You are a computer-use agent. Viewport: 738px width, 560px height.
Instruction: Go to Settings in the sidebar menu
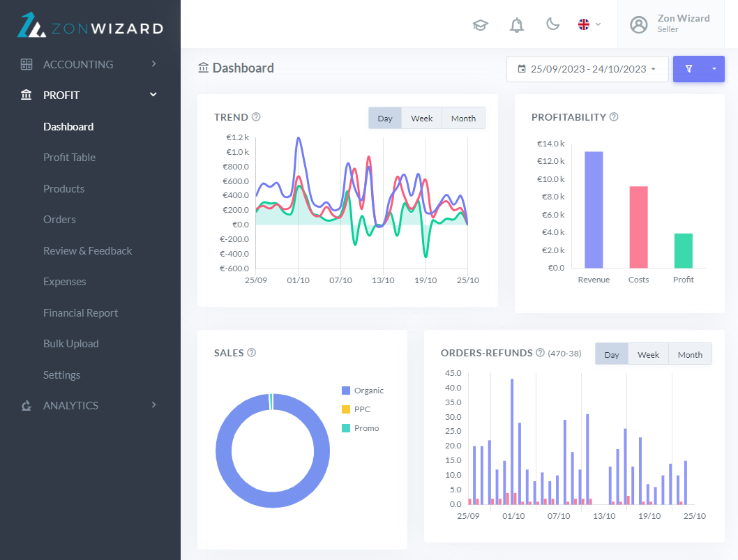61,374
